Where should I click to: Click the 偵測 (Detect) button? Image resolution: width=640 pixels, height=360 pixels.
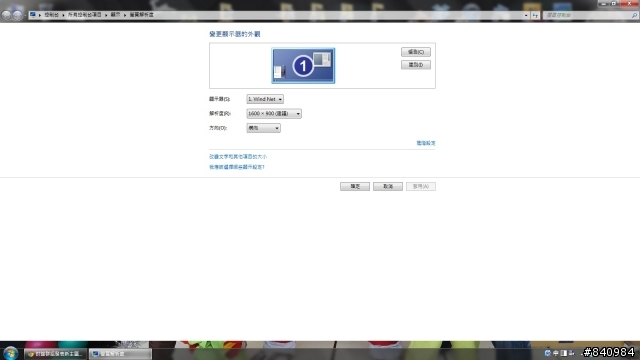[x=416, y=52]
